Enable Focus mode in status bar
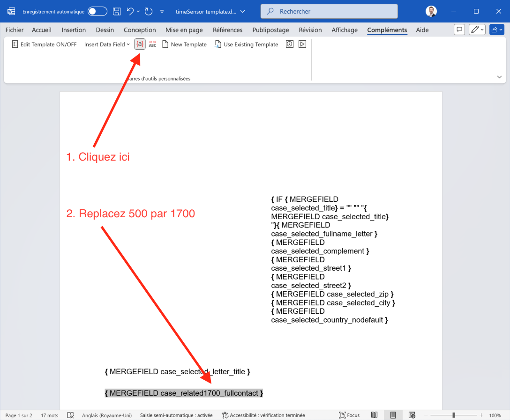The width and height of the screenshot is (510, 420). (349, 415)
